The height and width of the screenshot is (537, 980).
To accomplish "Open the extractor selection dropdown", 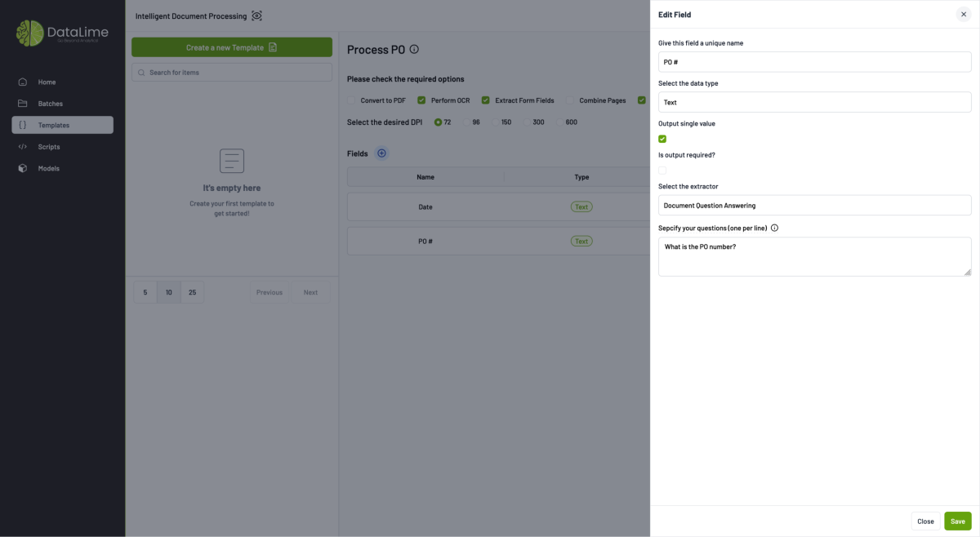I will [x=814, y=206].
